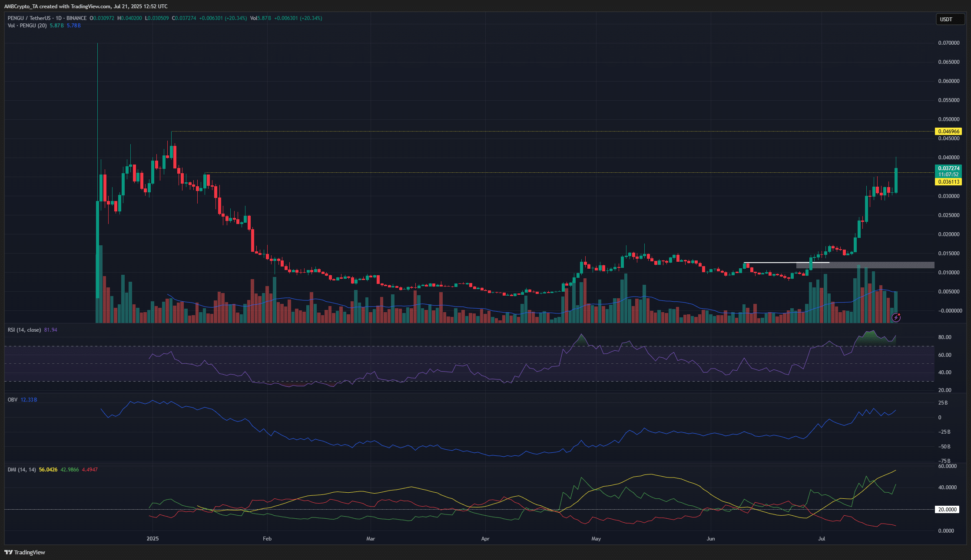
Task: Click the Jul label on time axis
Action: 822,539
